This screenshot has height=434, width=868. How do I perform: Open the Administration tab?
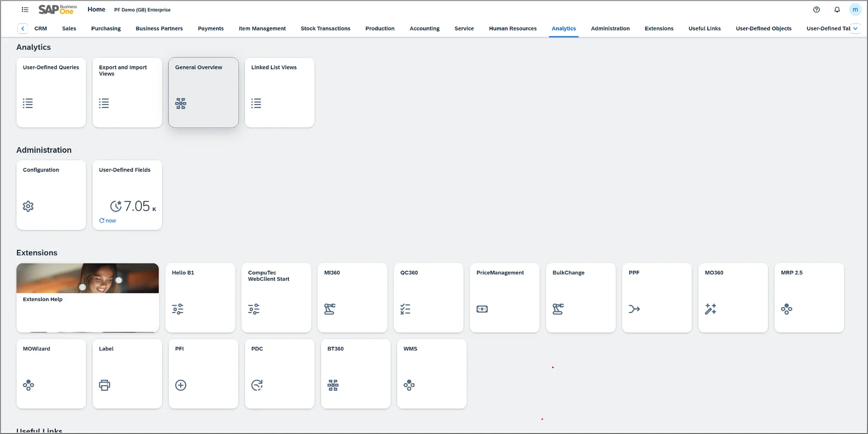coord(610,29)
